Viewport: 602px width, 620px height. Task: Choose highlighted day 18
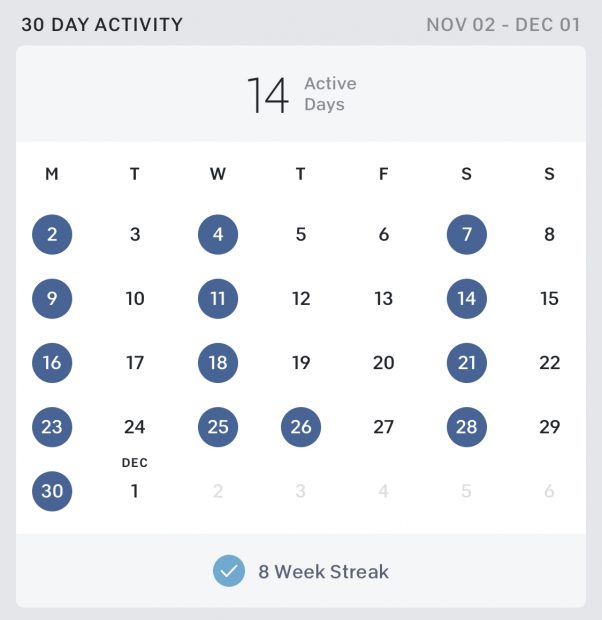pos(218,363)
